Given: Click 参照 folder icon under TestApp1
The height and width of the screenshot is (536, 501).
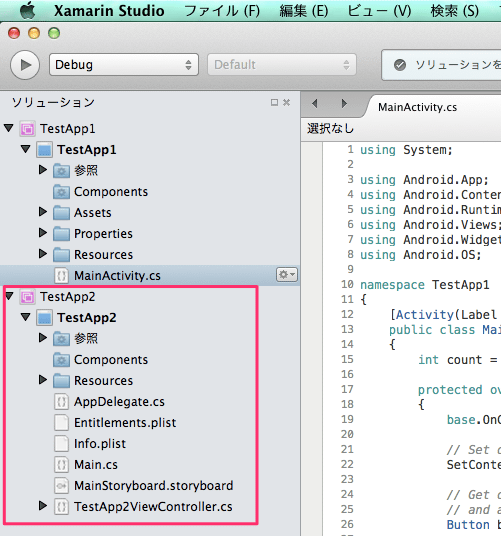Looking at the screenshot, I should [62, 171].
